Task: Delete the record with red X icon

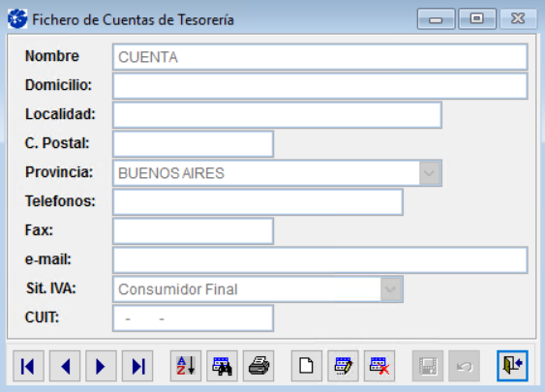Action: point(379,366)
